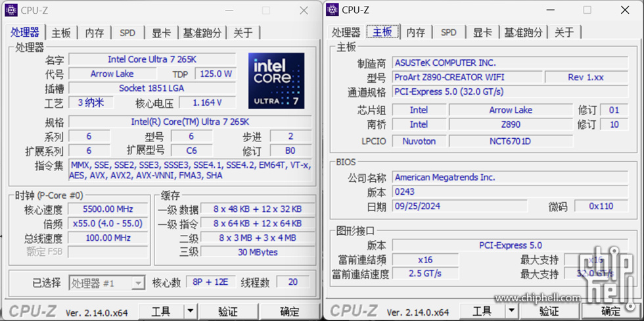The height and width of the screenshot is (321, 644).
Task: Click the Z890 southbridge value
Action: coord(511,124)
